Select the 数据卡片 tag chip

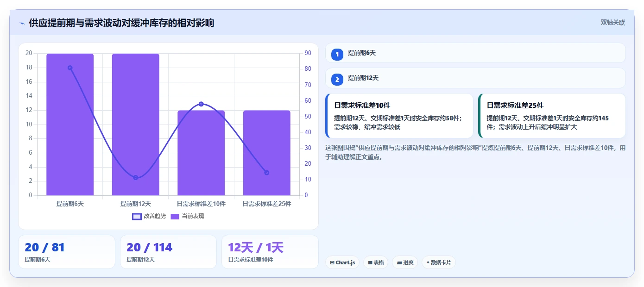tap(439, 262)
